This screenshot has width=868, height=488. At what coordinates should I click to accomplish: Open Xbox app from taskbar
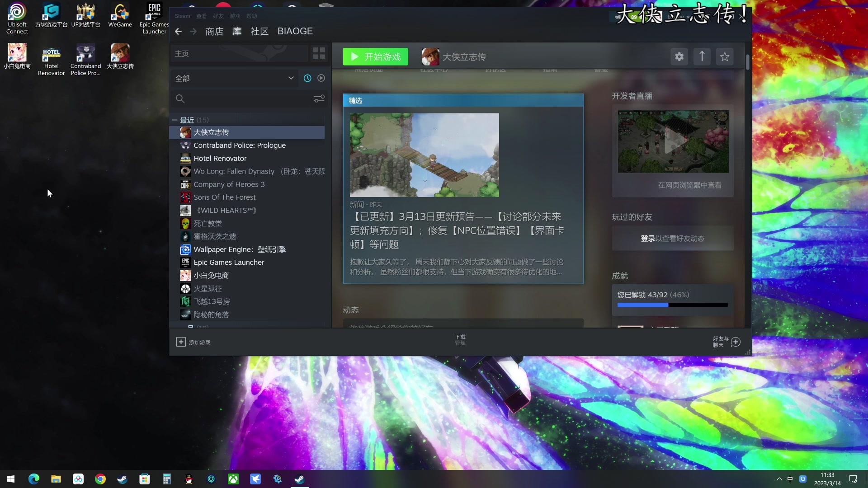tap(233, 479)
